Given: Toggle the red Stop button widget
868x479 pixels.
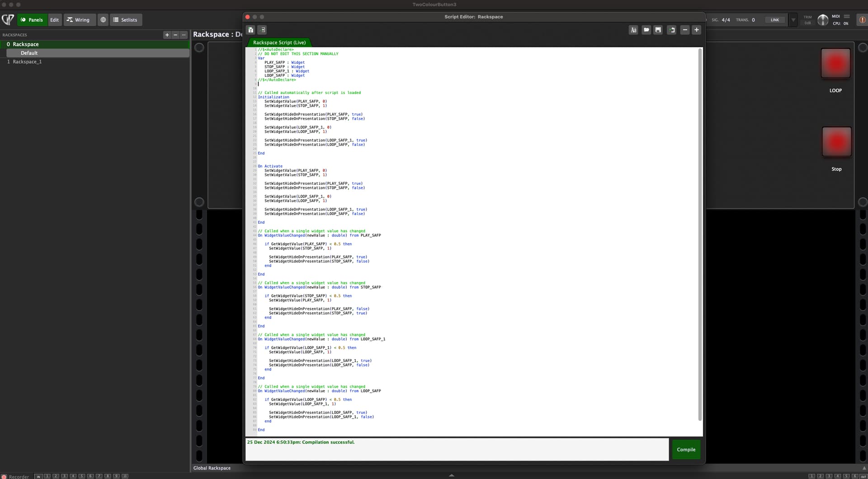Looking at the screenshot, I should click(836, 142).
